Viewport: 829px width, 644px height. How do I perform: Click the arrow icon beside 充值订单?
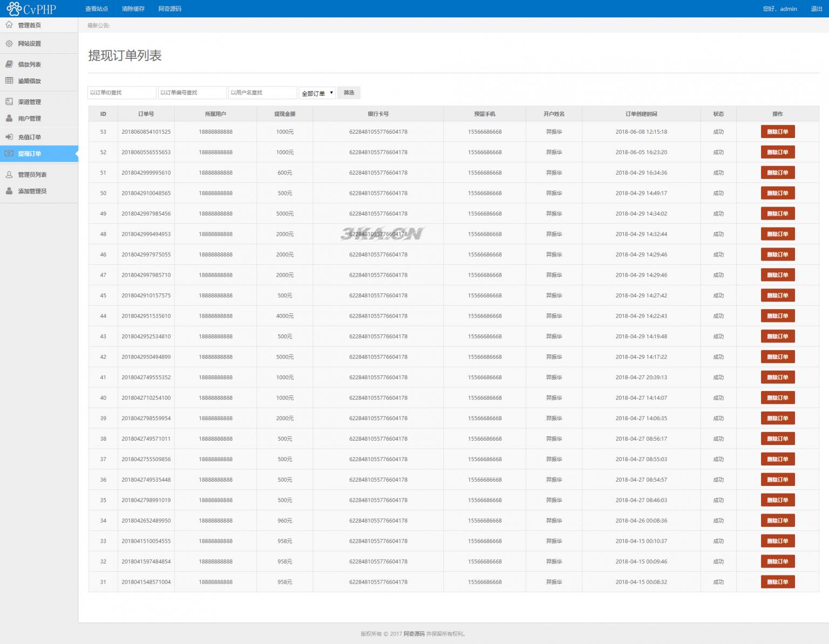(9, 137)
